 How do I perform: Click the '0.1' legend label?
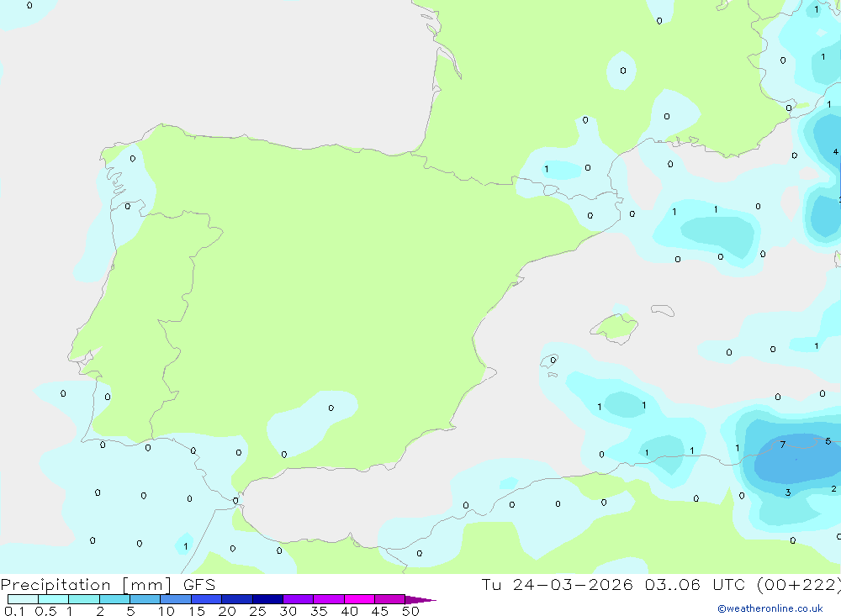click(14, 611)
